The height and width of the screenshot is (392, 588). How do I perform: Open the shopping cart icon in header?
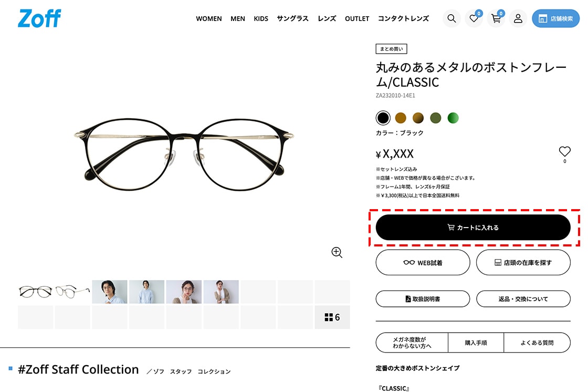(496, 18)
